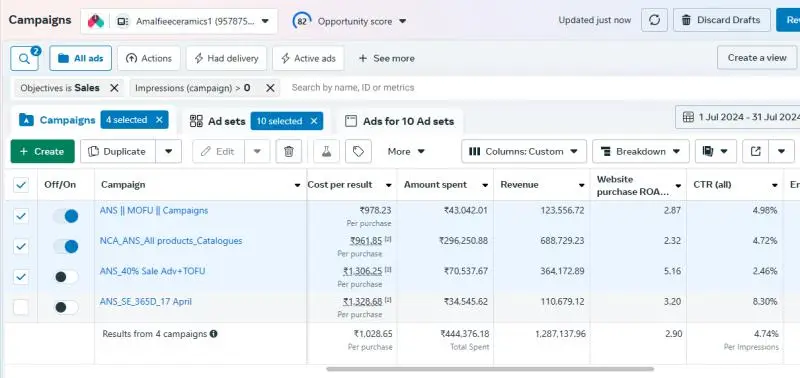The height and width of the screenshot is (378, 800).
Task: Open ANS || MOFU || Campaigns link
Action: 154,210
